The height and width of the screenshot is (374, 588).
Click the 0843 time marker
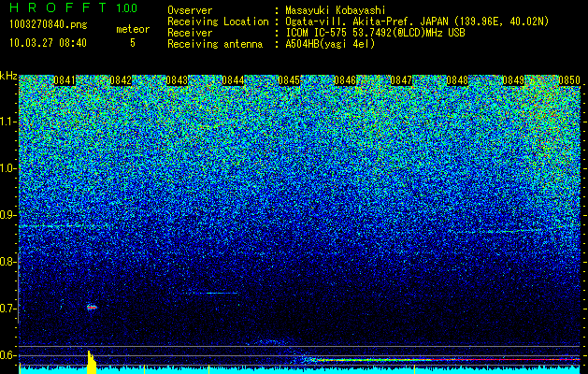177,80
